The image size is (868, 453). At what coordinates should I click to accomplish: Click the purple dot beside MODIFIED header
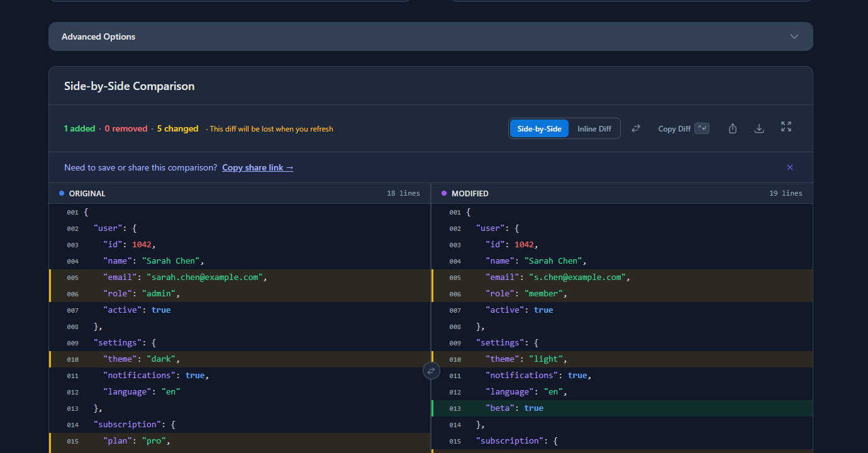(444, 193)
